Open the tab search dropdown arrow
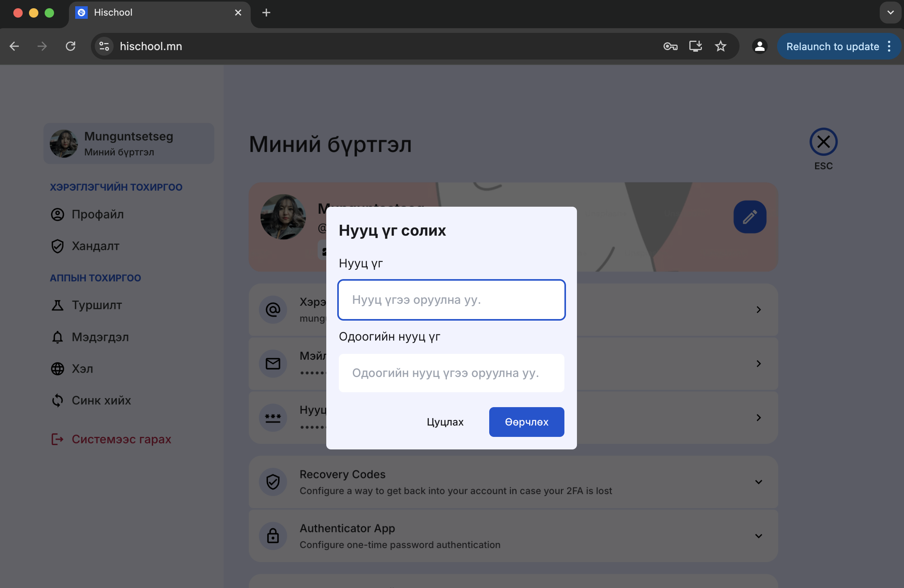This screenshot has height=588, width=904. click(x=890, y=13)
